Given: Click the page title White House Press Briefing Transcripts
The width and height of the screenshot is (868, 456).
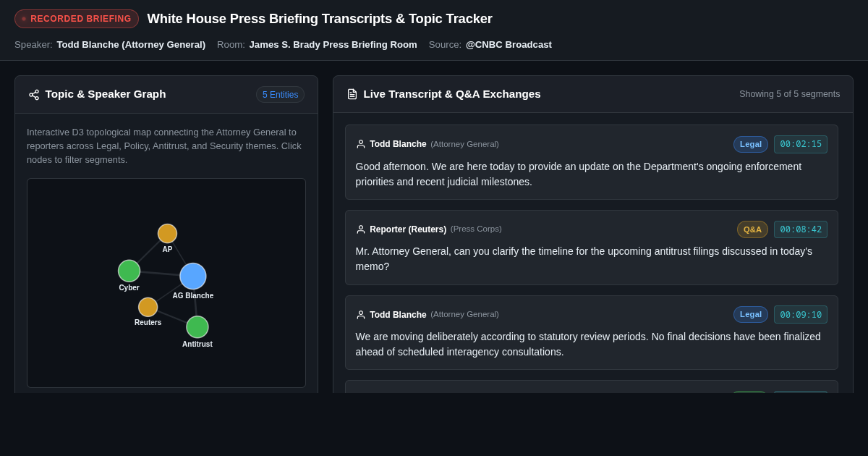Looking at the screenshot, I should pyautogui.click(x=320, y=19).
